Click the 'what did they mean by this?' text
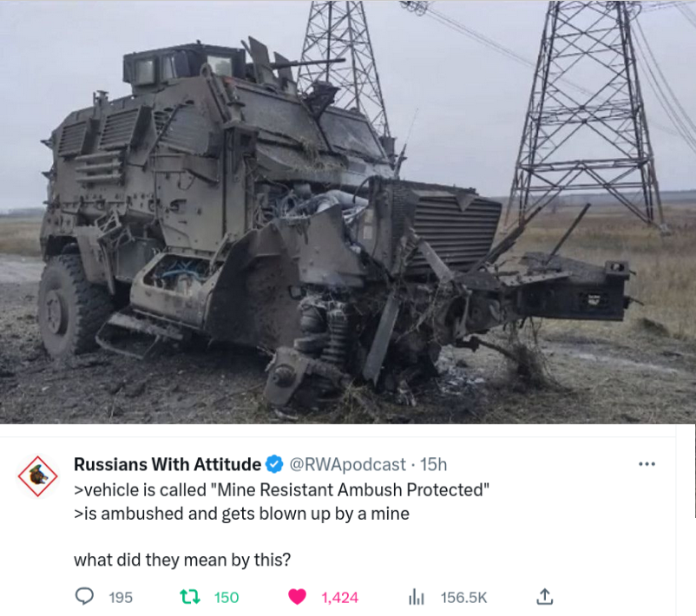 pos(182,560)
